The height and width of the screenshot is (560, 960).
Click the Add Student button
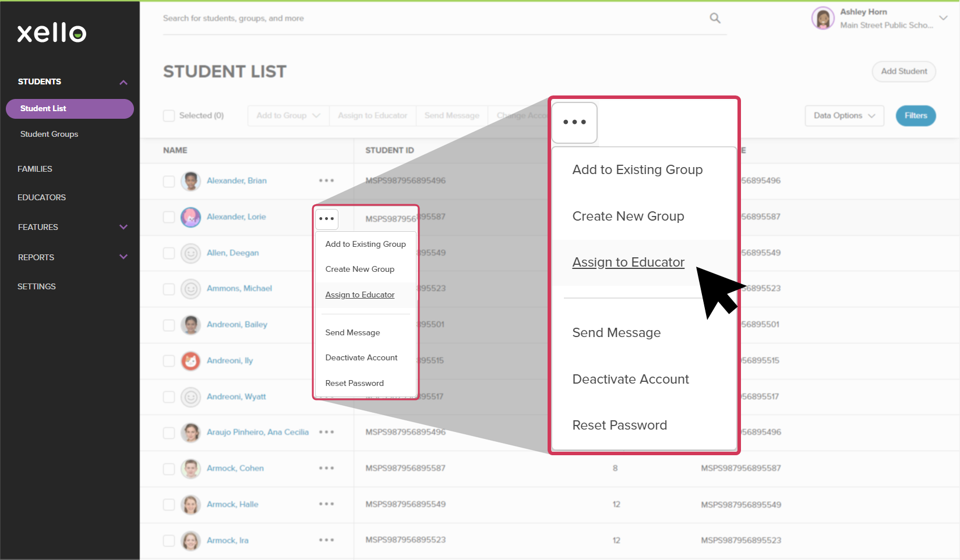903,71
